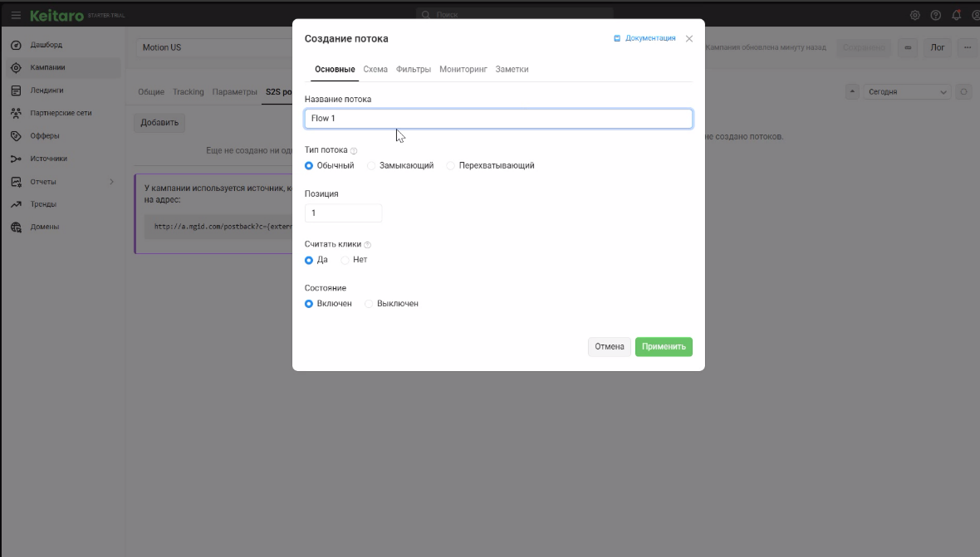The width and height of the screenshot is (980, 557).
Task: Click the Dashboard gauge icon in sidebar
Action: point(16,45)
